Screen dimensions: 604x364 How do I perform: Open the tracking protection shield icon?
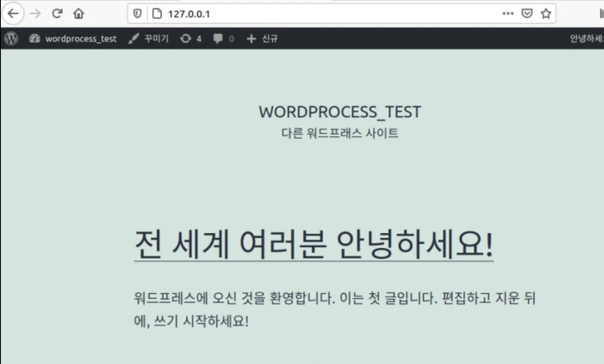[138, 14]
